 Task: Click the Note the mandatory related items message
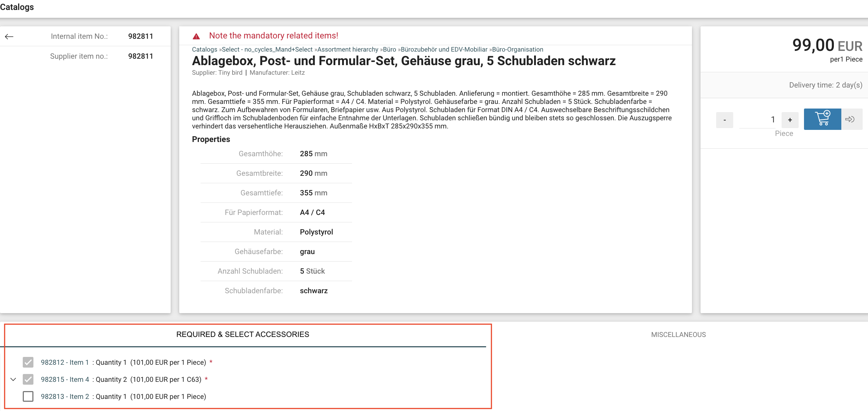(x=273, y=36)
